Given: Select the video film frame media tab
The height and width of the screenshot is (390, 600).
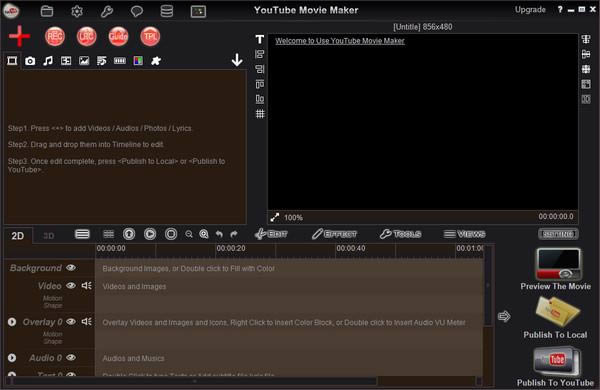Looking at the screenshot, I should pyautogui.click(x=12, y=61).
